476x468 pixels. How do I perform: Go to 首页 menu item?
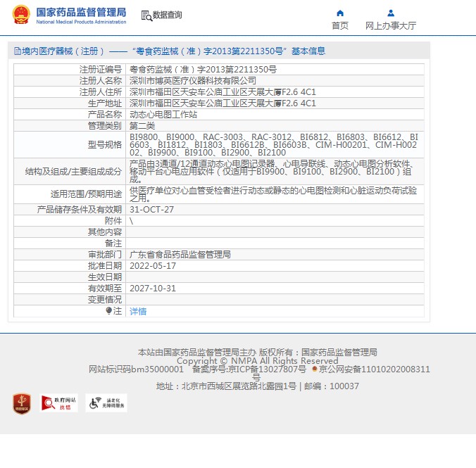pyautogui.click(x=340, y=26)
